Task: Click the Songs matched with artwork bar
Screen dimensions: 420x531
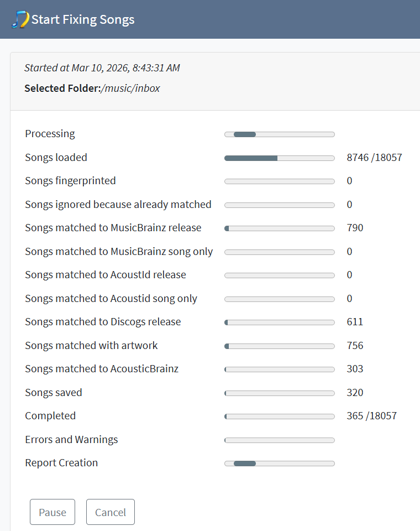Action: click(279, 346)
